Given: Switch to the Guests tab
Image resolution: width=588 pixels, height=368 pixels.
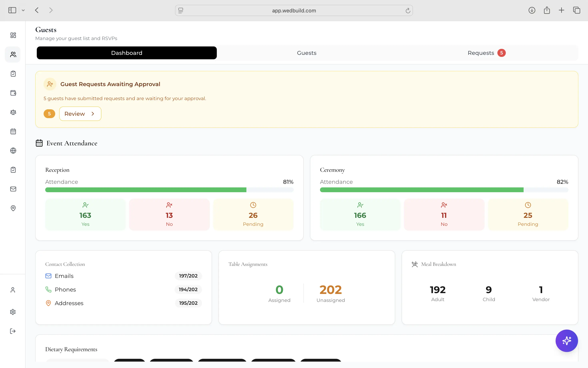Looking at the screenshot, I should (307, 53).
